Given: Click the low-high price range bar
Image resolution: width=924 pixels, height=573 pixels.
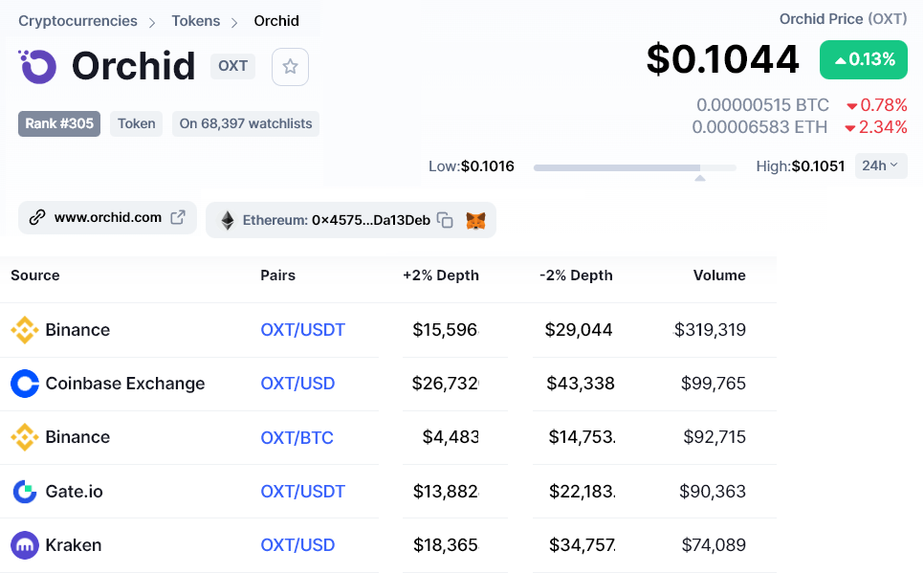Looking at the screenshot, I should click(x=634, y=167).
